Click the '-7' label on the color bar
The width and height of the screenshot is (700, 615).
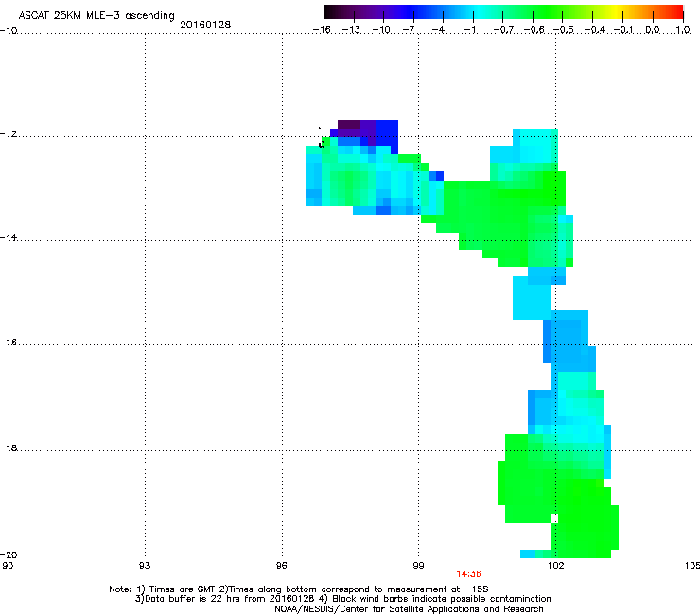[409, 30]
